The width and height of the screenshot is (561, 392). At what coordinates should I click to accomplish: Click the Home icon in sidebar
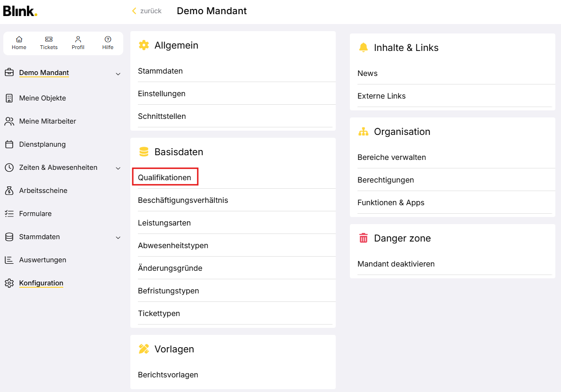(19, 40)
